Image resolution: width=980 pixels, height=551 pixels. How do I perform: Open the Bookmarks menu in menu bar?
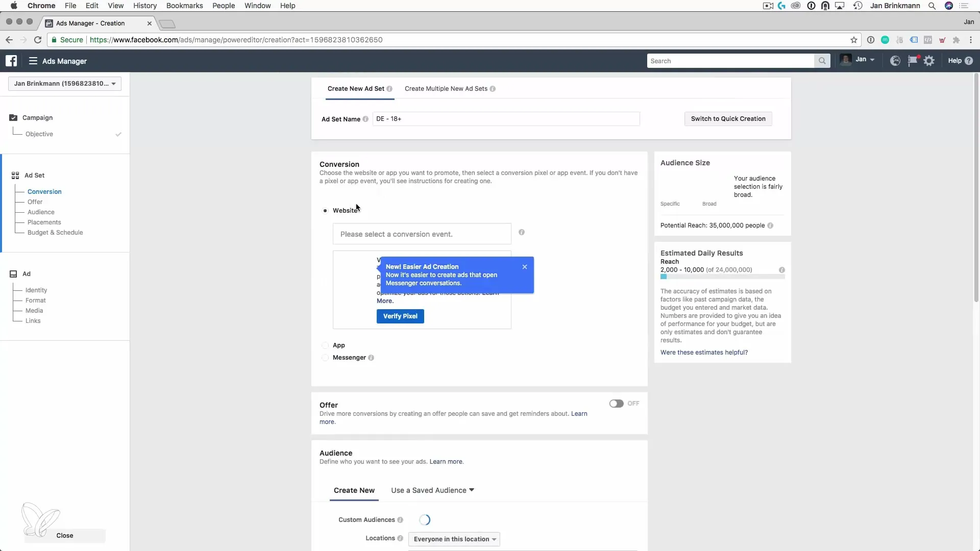tap(184, 6)
